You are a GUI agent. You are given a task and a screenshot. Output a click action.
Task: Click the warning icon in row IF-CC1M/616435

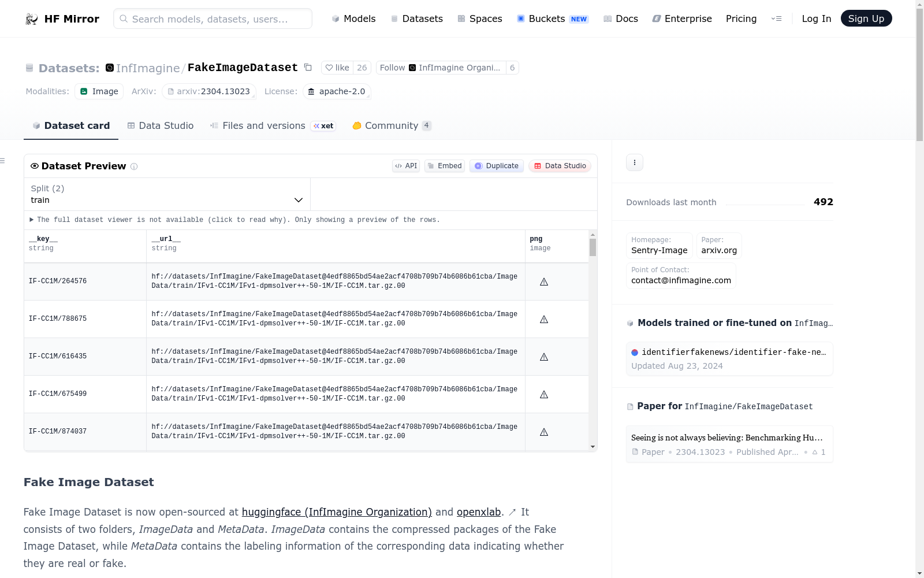tap(544, 357)
